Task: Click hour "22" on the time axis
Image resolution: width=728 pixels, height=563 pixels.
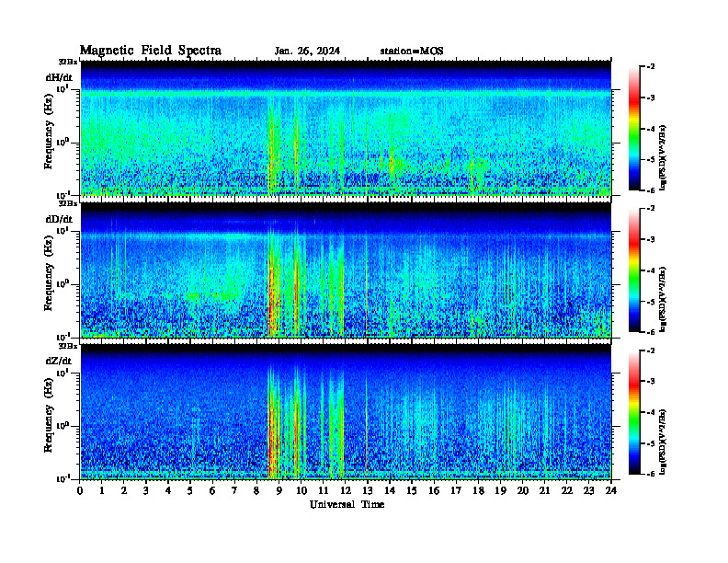Action: tap(567, 490)
